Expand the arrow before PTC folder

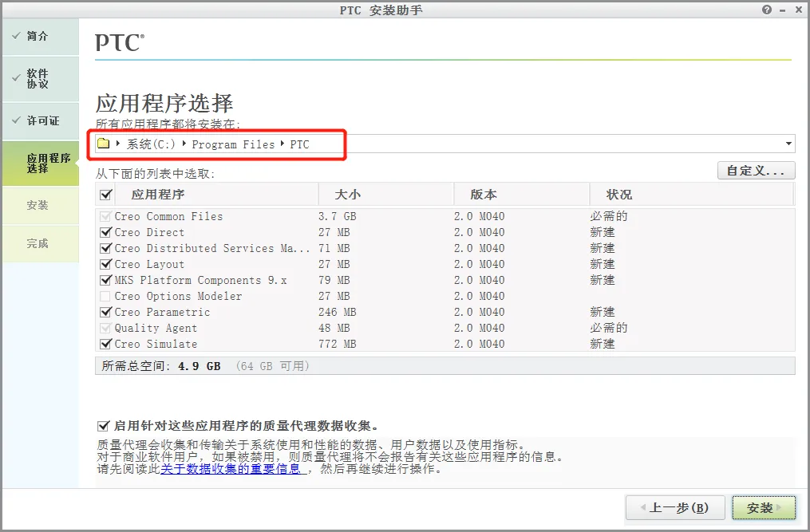[283, 144]
